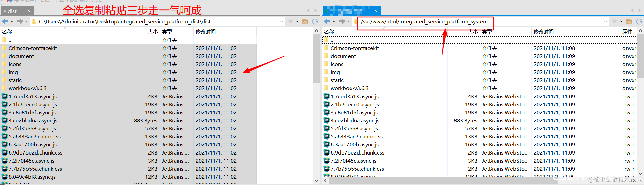
Task: Open back-history dropdown in local pane
Action: pos(12,21)
